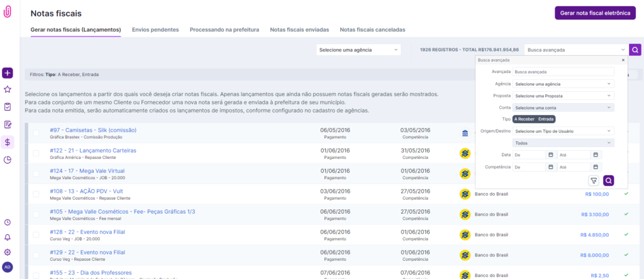Click the Competência Até date field

(574, 167)
